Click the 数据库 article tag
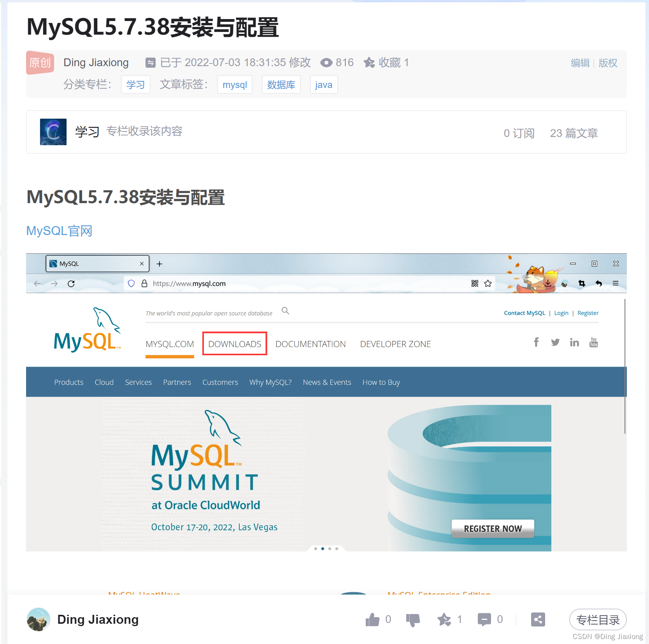The height and width of the screenshot is (644, 649). (281, 84)
